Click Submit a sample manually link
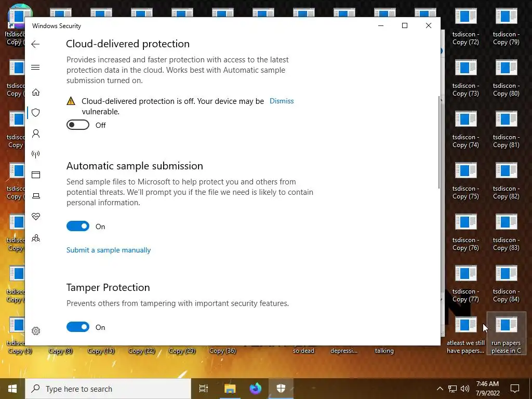The image size is (532, 399). click(109, 250)
